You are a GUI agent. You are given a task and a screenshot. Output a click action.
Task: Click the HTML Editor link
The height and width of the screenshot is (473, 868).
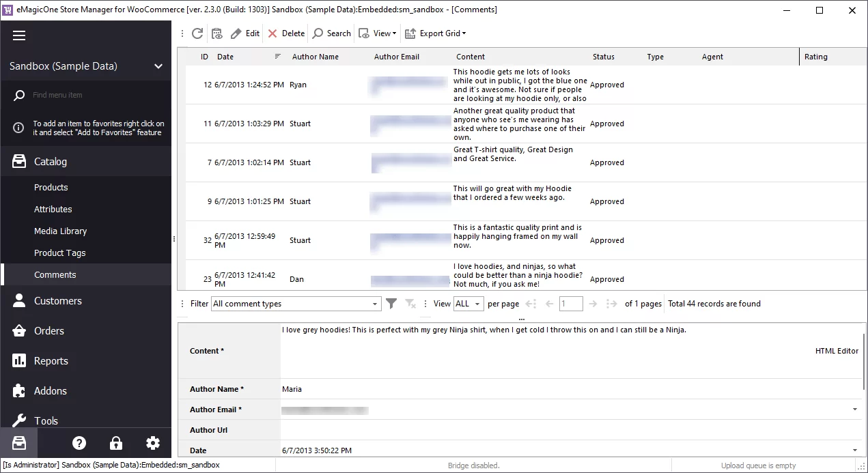tap(837, 351)
